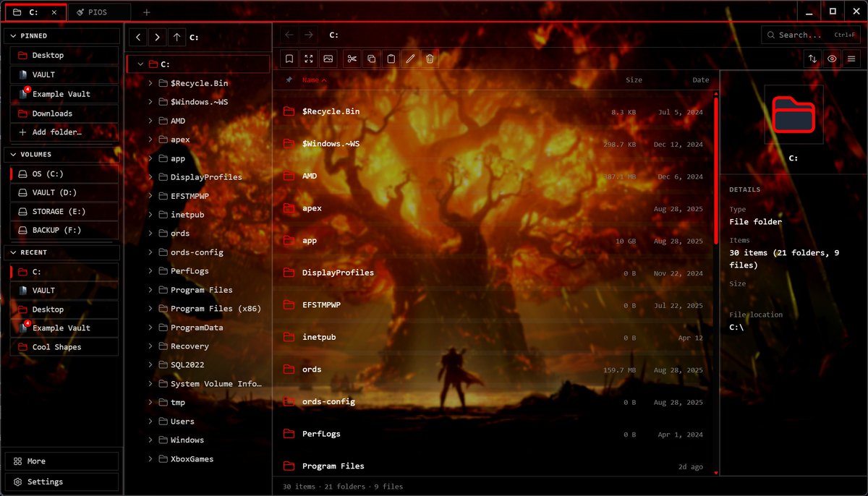Expand the Program Files (x86) tree node

tap(150, 309)
